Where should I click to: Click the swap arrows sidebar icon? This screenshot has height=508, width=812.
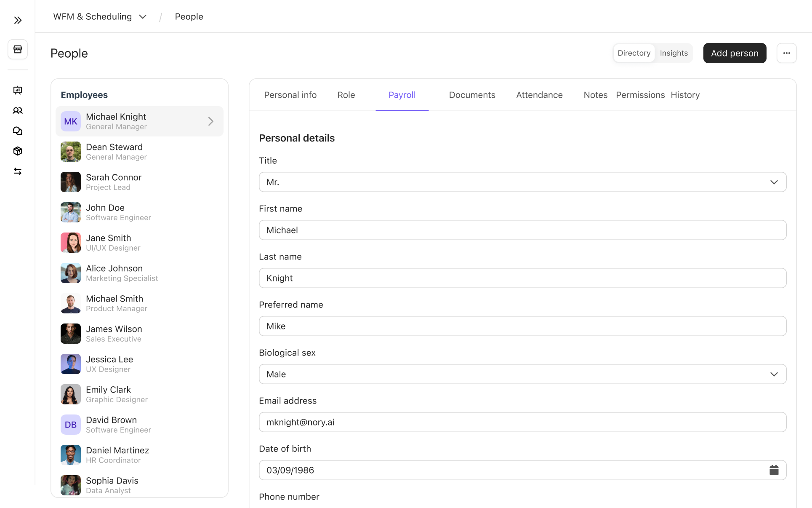(18, 171)
